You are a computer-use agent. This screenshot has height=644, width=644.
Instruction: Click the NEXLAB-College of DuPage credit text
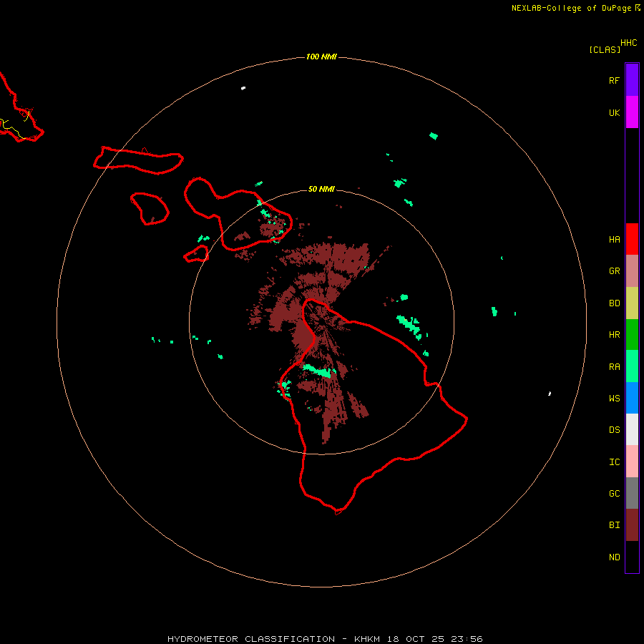pos(571,8)
